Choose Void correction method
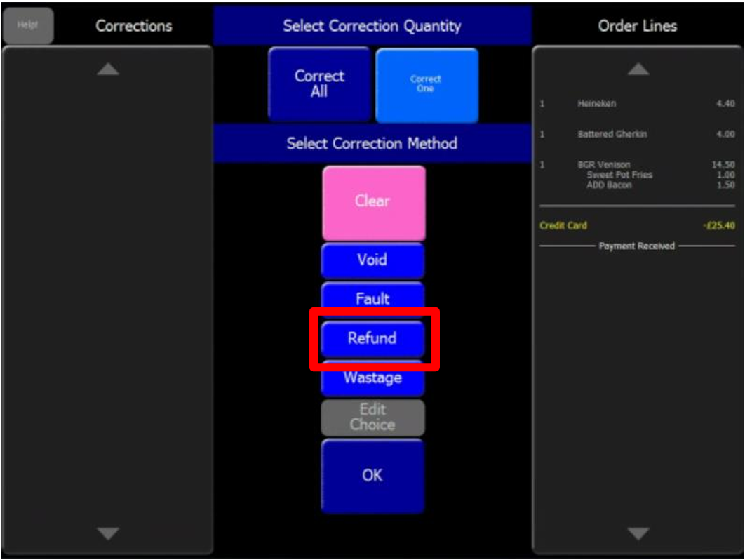Screen dimensions: 745x560 (372, 260)
